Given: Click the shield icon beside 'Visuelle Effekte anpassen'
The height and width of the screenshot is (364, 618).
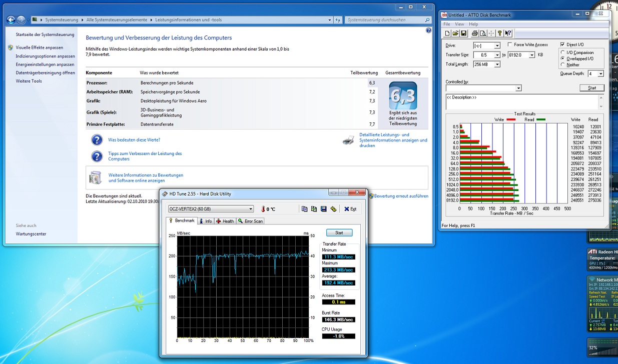Looking at the screenshot, I should (x=11, y=47).
